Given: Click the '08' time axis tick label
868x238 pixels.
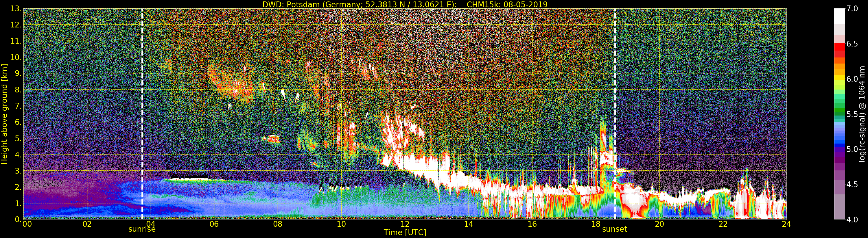Looking at the screenshot, I should point(277,224).
